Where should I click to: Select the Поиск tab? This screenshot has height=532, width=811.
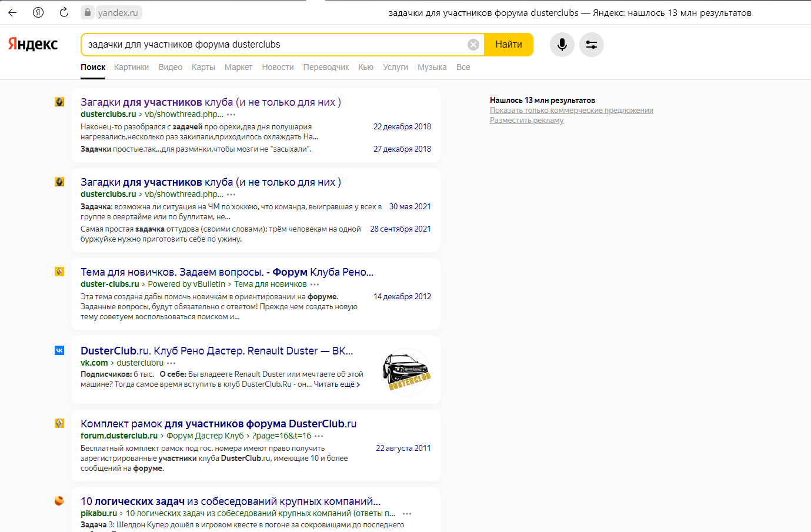93,67
